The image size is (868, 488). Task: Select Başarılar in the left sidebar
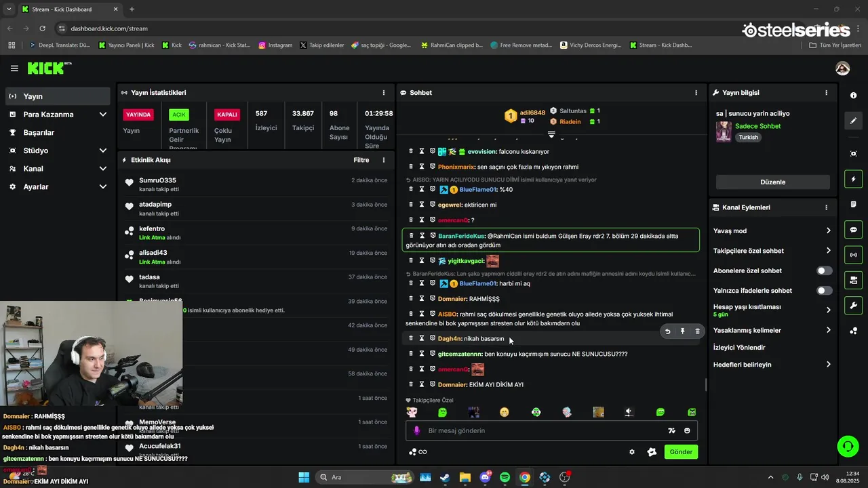[57, 132]
